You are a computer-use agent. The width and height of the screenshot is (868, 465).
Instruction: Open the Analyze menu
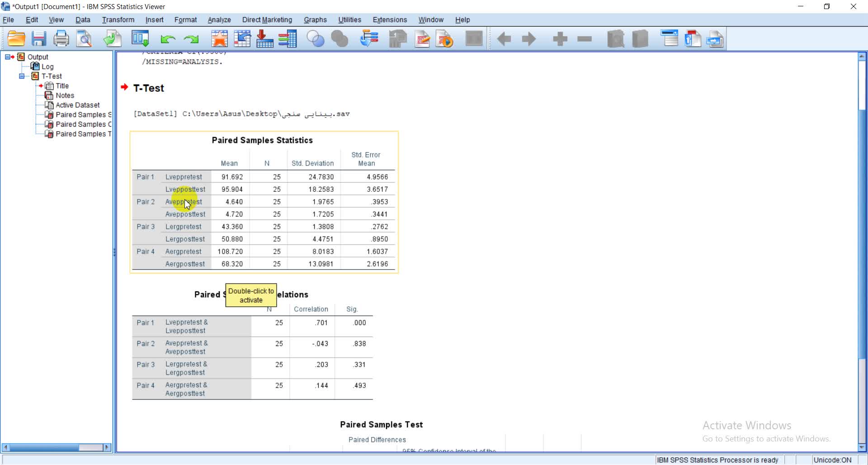[219, 20]
